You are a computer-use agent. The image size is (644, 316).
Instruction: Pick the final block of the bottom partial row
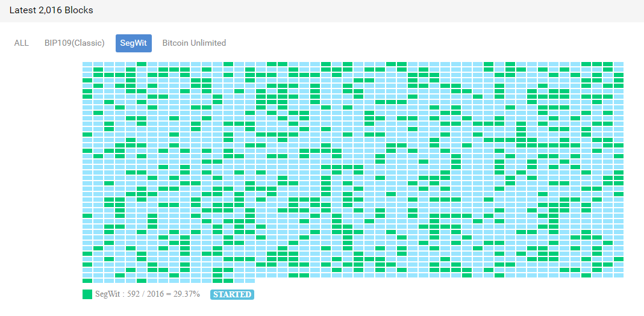[250, 280]
